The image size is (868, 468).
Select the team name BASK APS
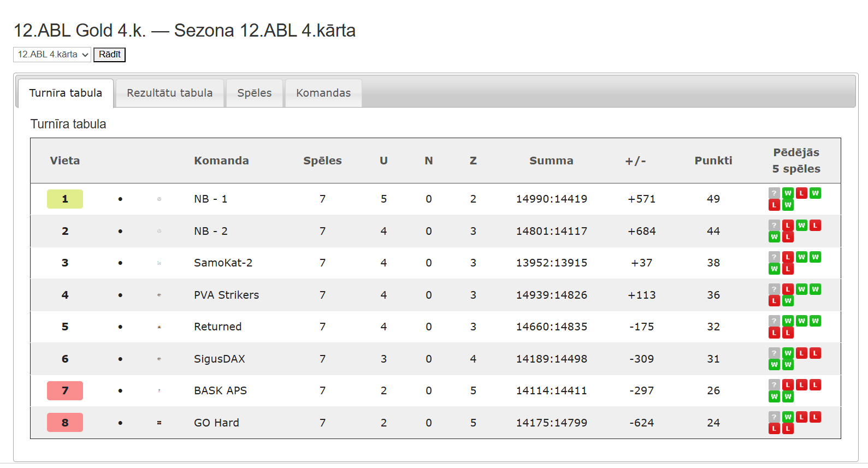click(x=220, y=391)
